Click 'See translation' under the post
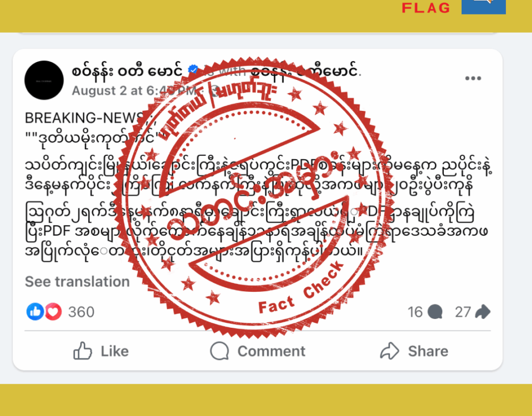The width and height of the screenshot is (532, 416). (78, 282)
